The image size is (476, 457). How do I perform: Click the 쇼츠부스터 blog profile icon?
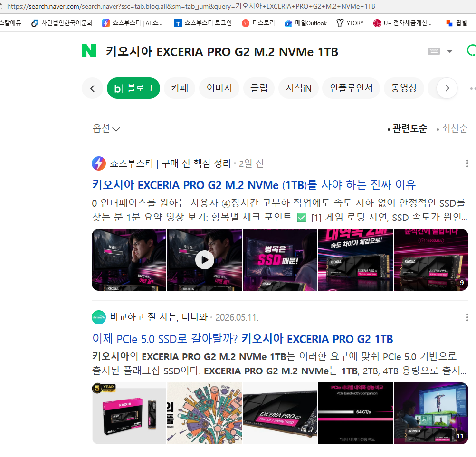99,164
